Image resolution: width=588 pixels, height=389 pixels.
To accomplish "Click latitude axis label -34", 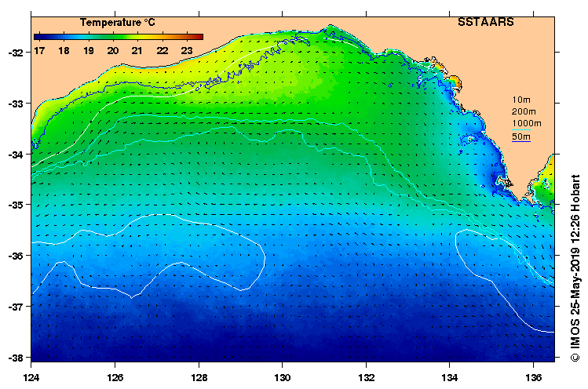I will pyautogui.click(x=16, y=155).
